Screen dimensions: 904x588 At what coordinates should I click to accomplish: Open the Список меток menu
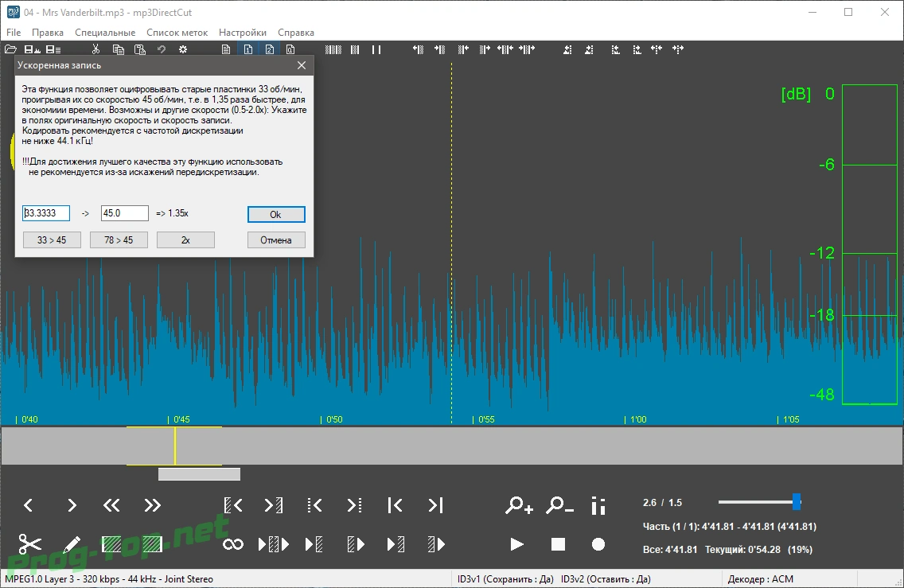[177, 33]
